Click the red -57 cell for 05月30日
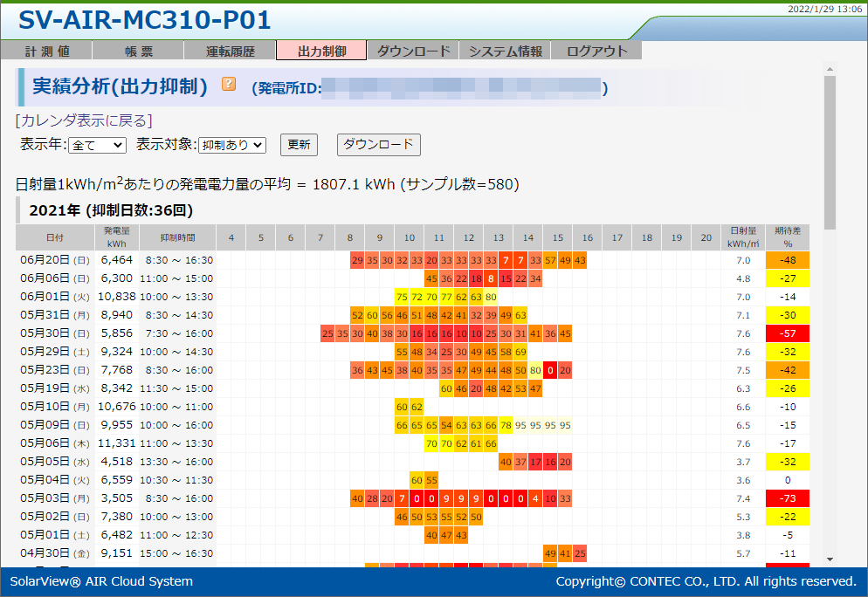The height and width of the screenshot is (597, 868). click(787, 333)
